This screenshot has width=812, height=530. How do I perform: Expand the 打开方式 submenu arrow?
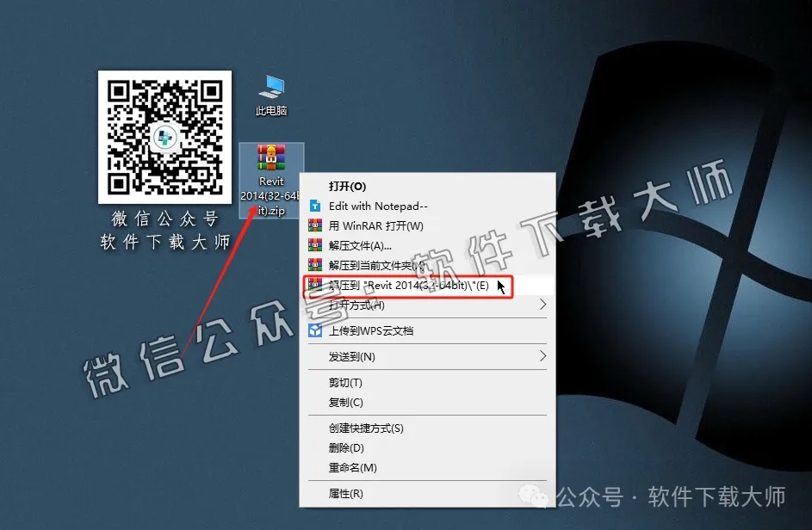542,306
